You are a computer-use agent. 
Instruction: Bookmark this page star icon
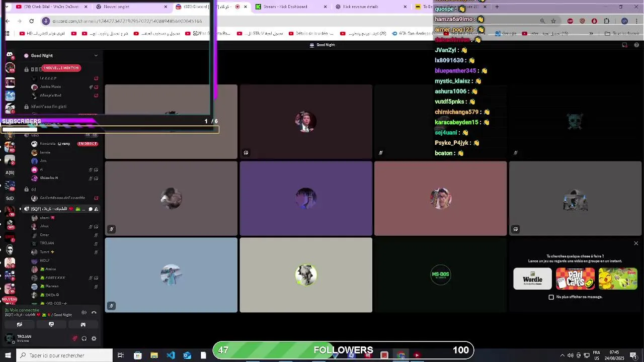pyautogui.click(x=553, y=21)
